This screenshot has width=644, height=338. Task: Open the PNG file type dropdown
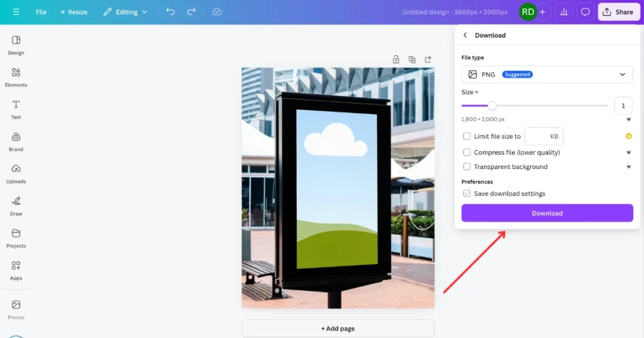pyautogui.click(x=547, y=74)
